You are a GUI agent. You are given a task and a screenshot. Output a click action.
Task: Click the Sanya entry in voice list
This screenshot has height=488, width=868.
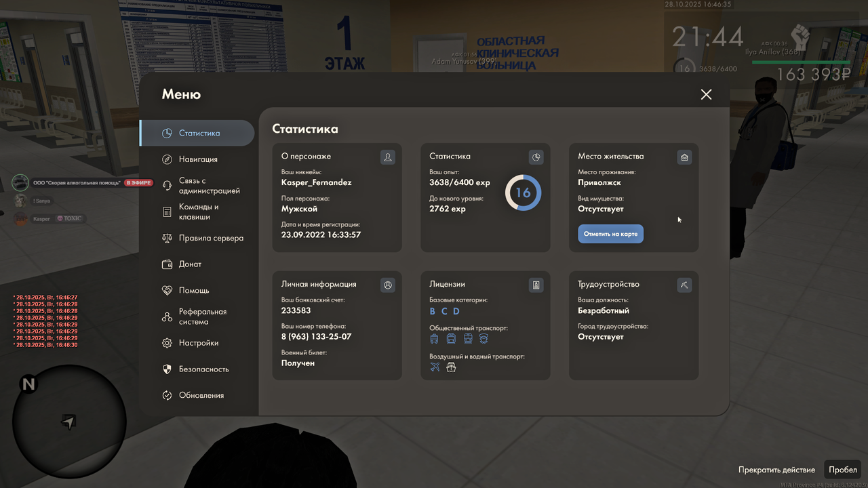(x=42, y=201)
